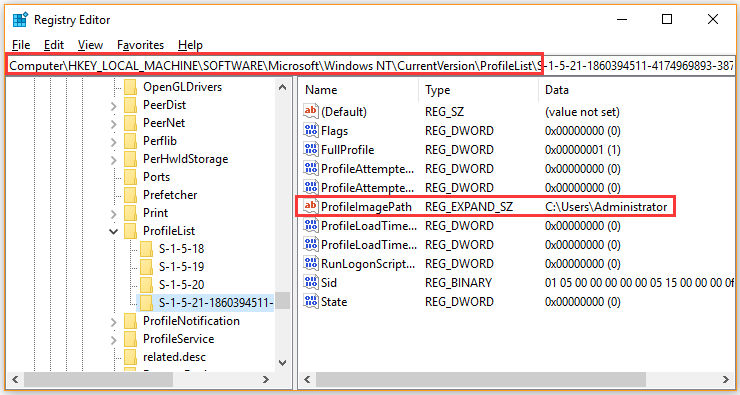Click values pane scroll left arrow
The width and height of the screenshot is (740, 395).
tap(308, 379)
